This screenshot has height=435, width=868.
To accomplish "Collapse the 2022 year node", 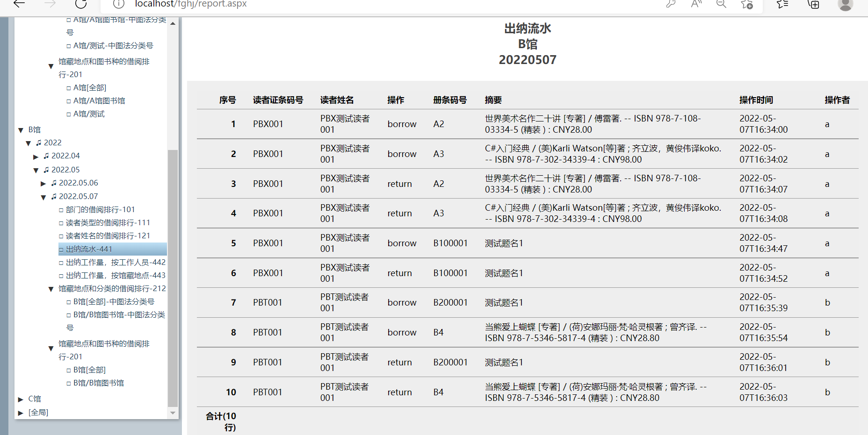I will click(x=28, y=143).
